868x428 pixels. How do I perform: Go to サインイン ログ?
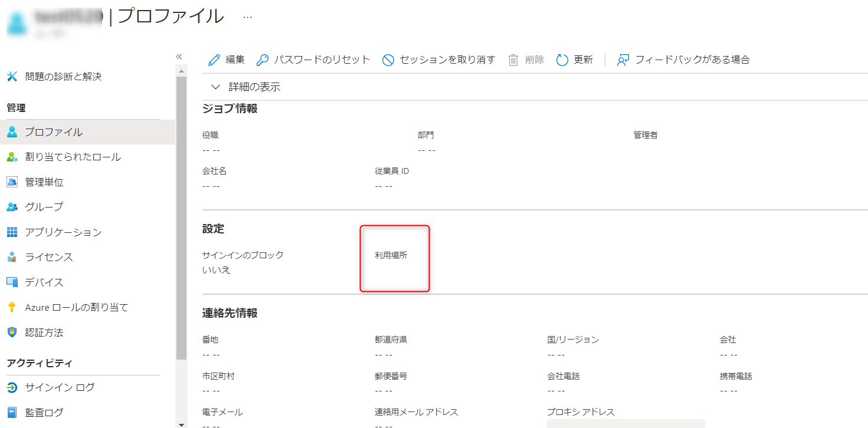coord(60,387)
